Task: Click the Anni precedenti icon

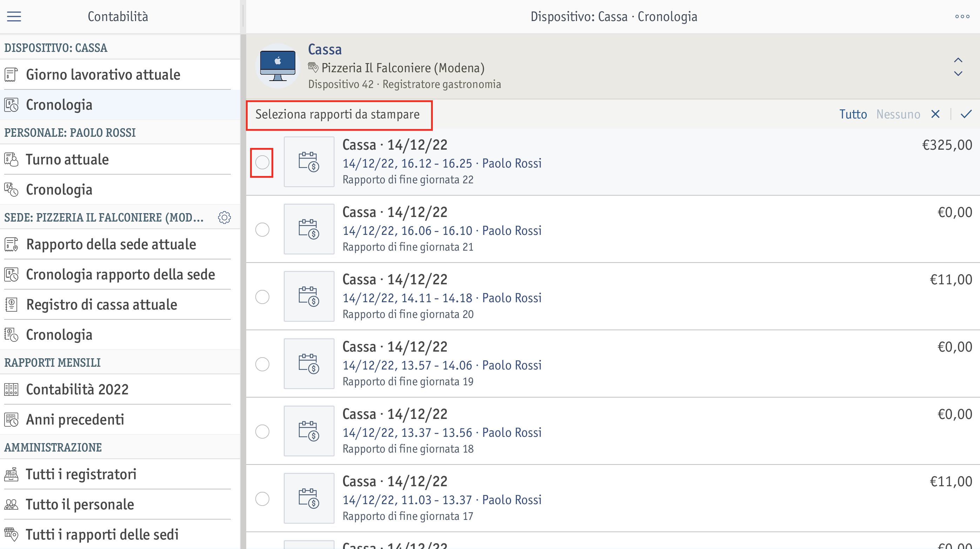Action: pyautogui.click(x=11, y=420)
